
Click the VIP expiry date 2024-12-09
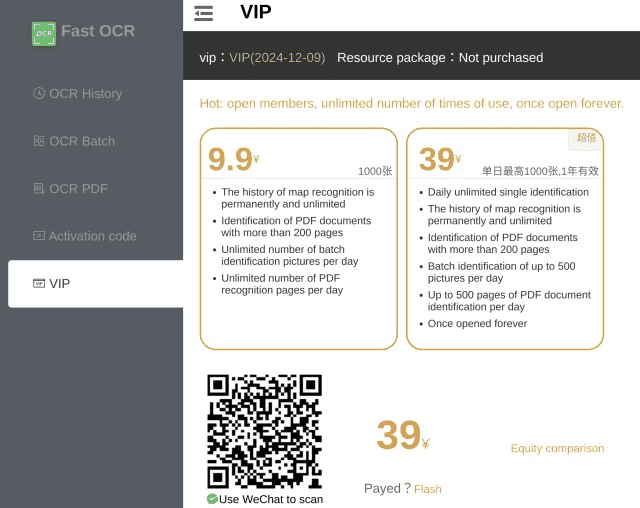point(277,57)
